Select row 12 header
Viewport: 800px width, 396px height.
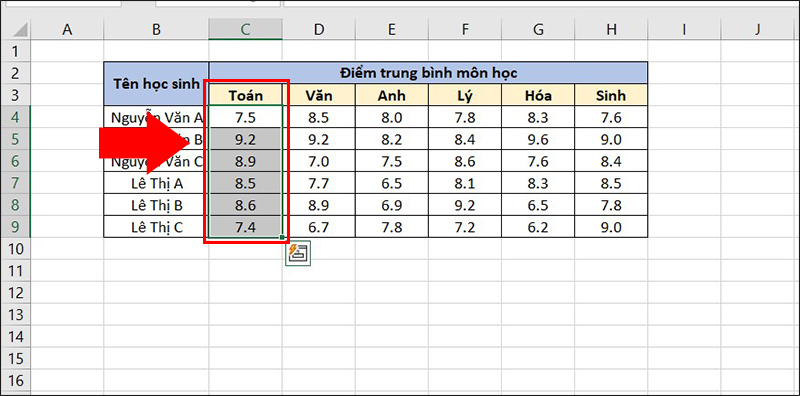pos(16,292)
